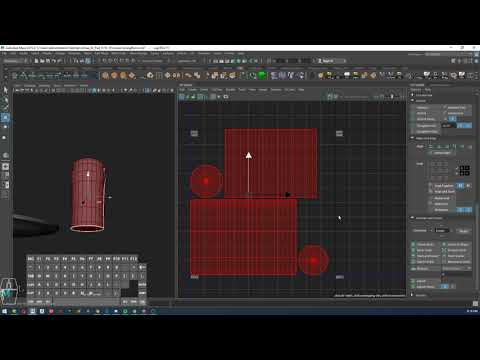Click the Match Grid button

[442, 198]
